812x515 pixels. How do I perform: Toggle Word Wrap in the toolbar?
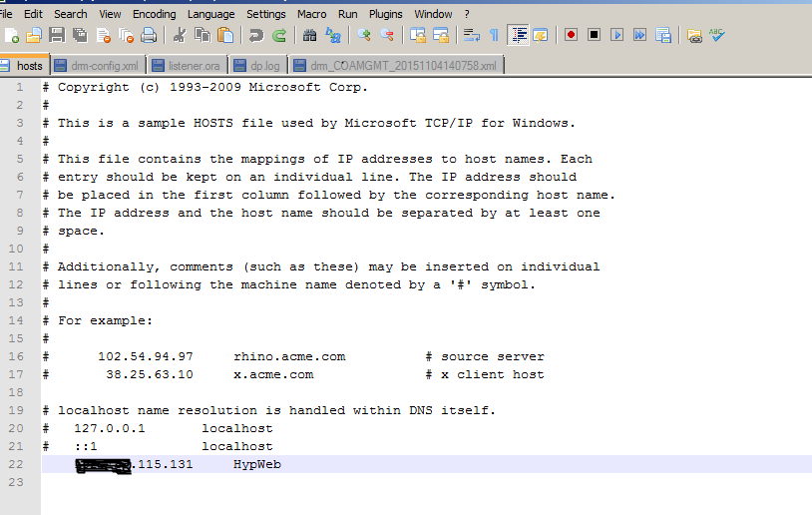[472, 36]
